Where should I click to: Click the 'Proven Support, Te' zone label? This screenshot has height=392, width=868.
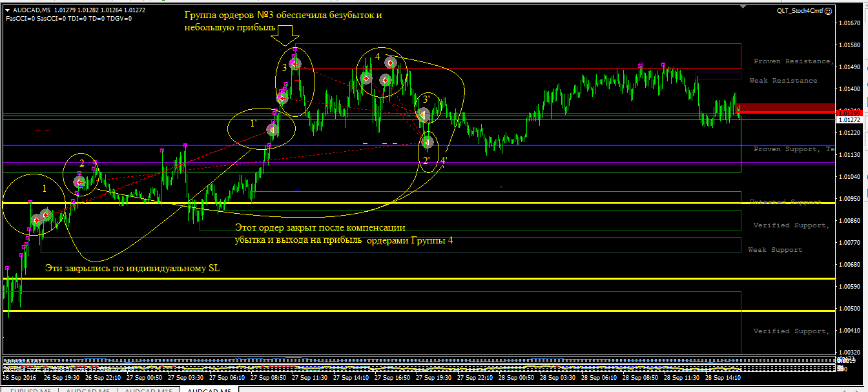pyautogui.click(x=794, y=149)
